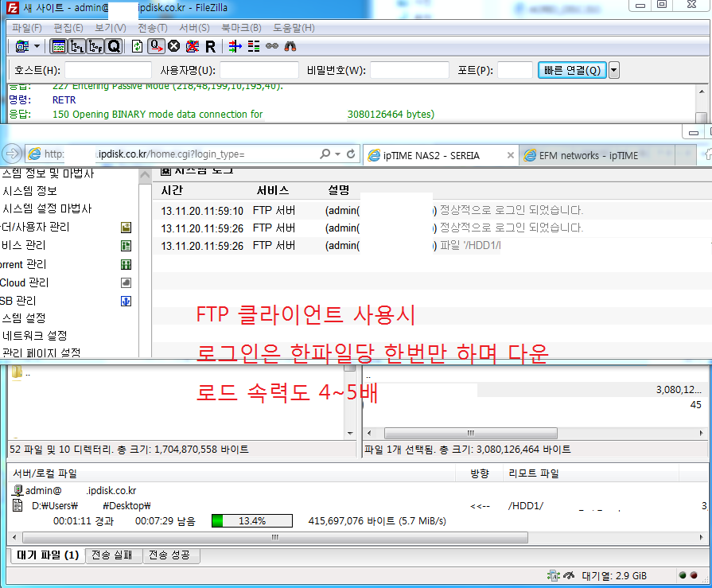712x588 pixels.
Task: Close the ipTIME NAS2 - SEREIA tab
Action: [511, 156]
